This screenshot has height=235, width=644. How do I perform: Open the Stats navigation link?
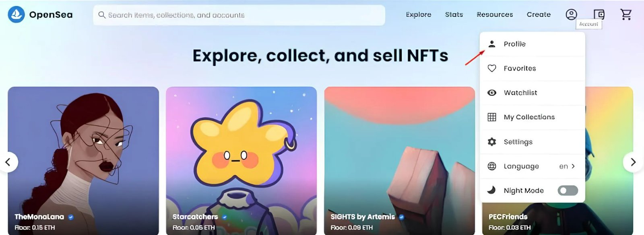tap(454, 14)
